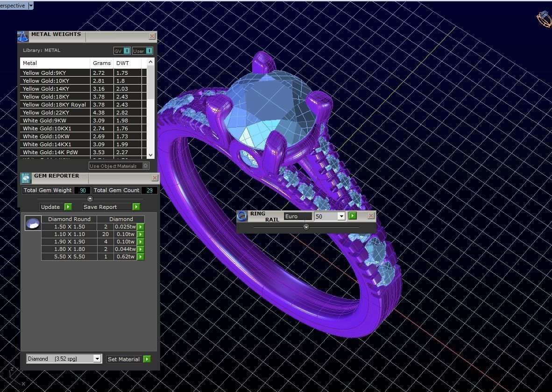Open Diamond (3.52 spg) material dropdown
The image size is (552, 392).
pos(97,358)
